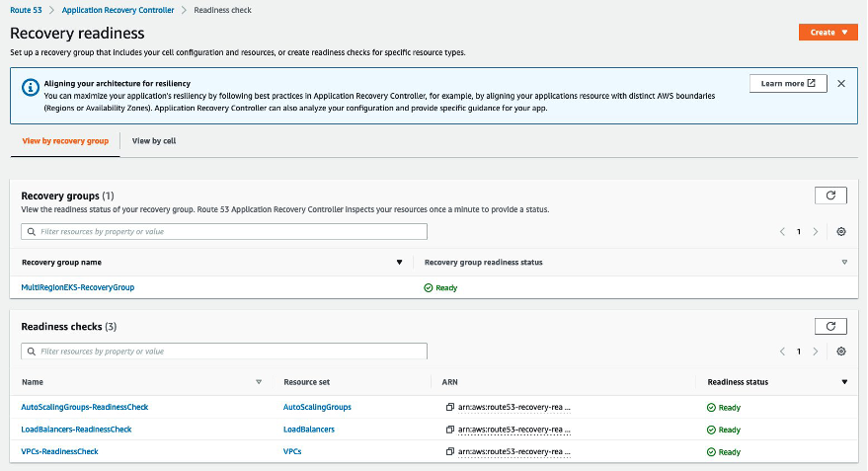The height and width of the screenshot is (471, 868).
Task: Open MultiRegionEKS-RecoveryGroup link
Action: click(x=78, y=287)
